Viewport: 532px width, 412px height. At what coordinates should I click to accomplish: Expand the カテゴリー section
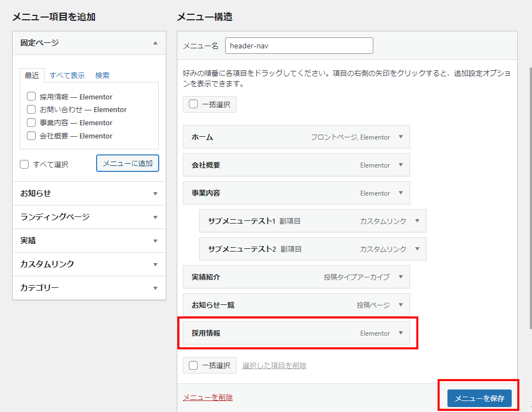(155, 288)
